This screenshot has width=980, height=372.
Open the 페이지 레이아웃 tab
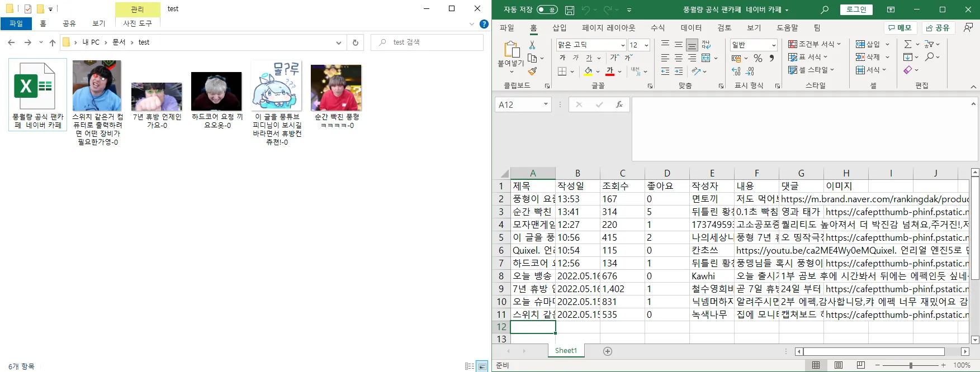609,27
